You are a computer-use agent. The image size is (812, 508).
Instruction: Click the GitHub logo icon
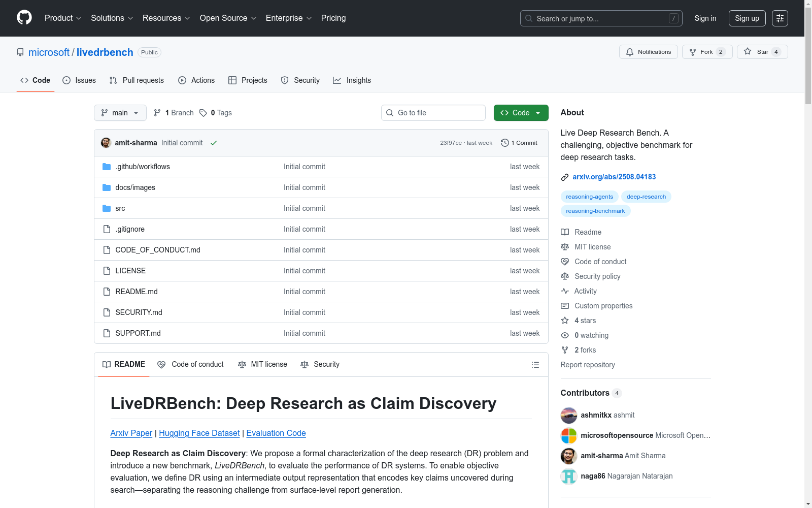[24, 18]
